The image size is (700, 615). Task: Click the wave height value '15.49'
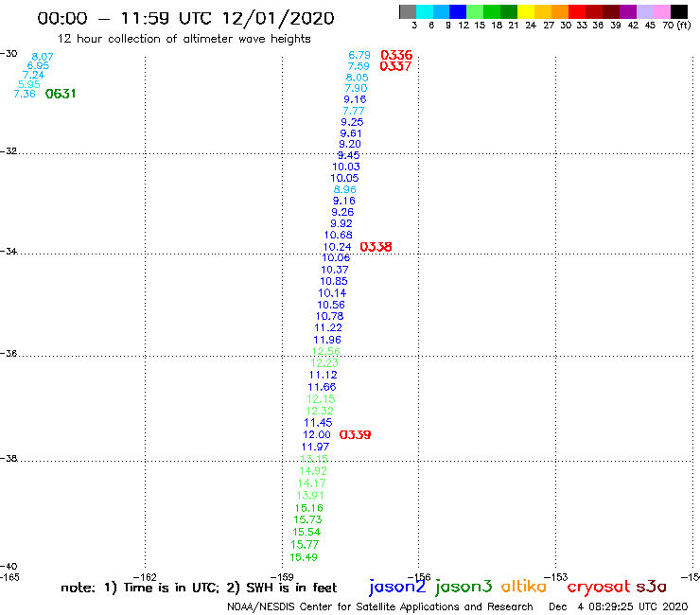(x=304, y=557)
